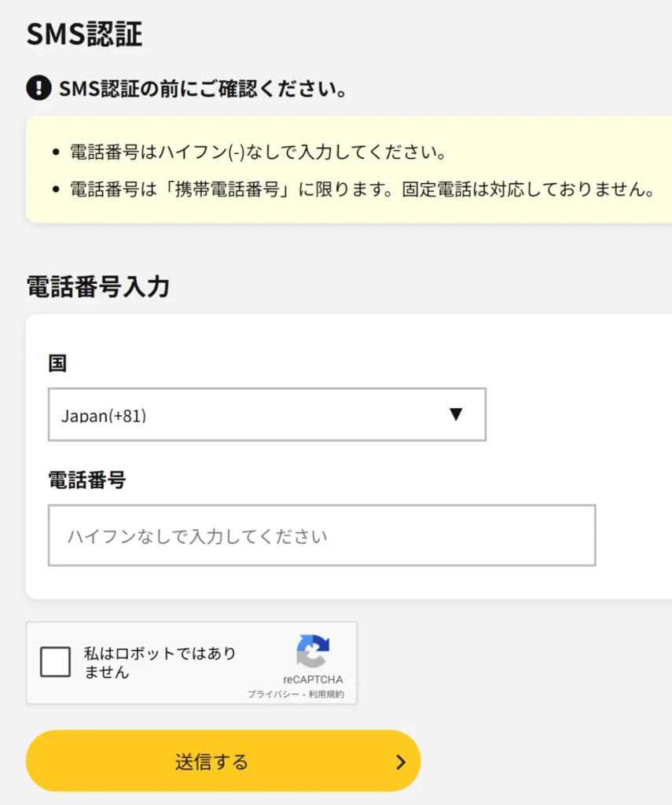Click the chevron arrow inside the 送信する button
Viewport: 672px width, 805px height.
coord(399,761)
